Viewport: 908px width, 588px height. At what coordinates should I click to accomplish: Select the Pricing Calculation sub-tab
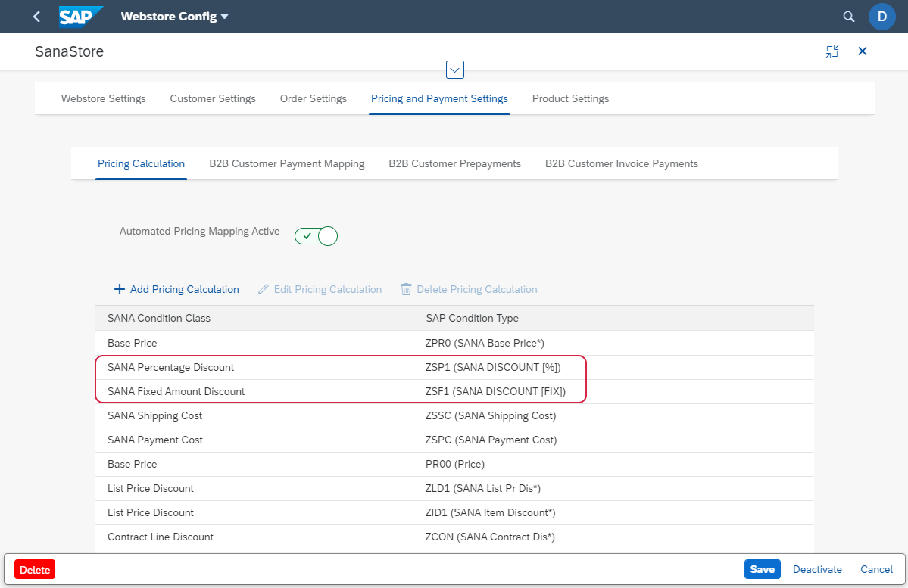(x=142, y=163)
